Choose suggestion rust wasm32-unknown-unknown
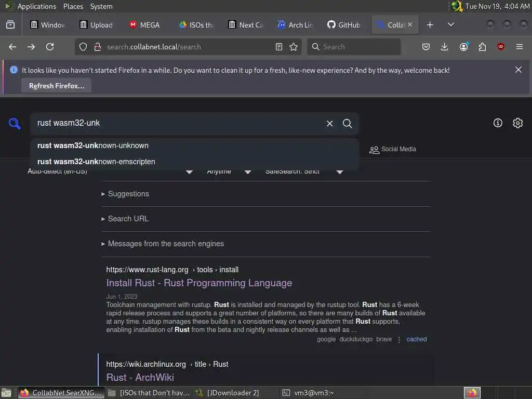Screen dimensions: 532x399 pos(194,145)
